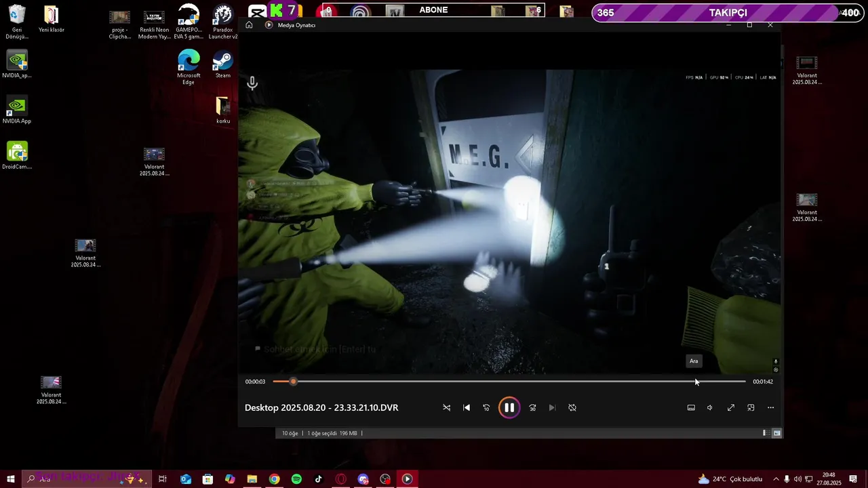Click elapsed time 00:00:03
Viewport: 868px width, 488px height.
point(255,382)
